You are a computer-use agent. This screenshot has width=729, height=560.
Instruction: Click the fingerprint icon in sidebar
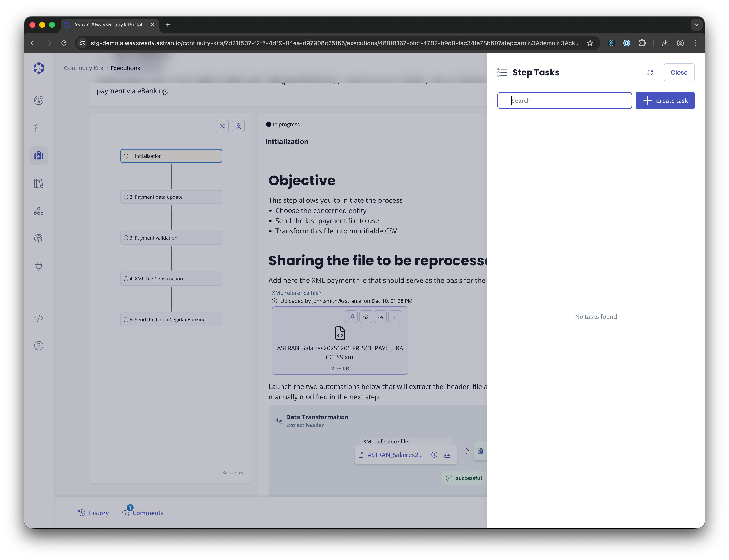tap(39, 238)
